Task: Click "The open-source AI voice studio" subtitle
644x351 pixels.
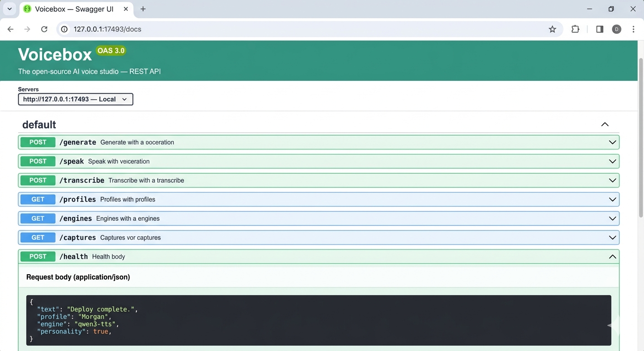Action: (89, 72)
